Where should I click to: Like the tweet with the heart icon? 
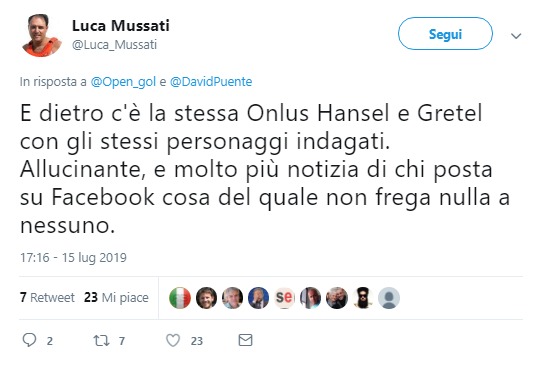pyautogui.click(x=173, y=340)
